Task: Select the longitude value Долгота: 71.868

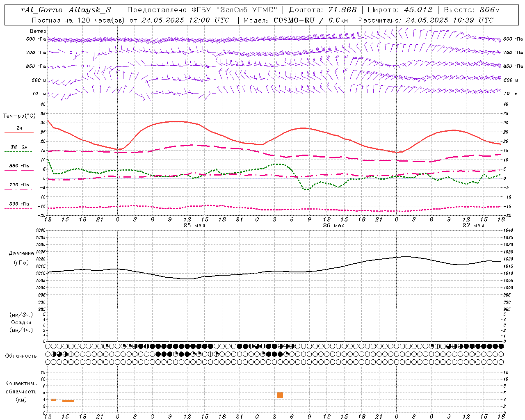Action: 323,10
